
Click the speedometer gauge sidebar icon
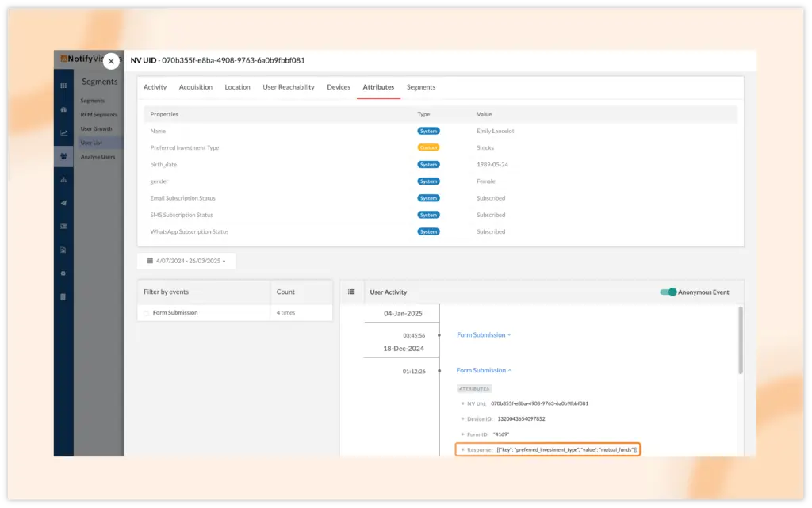point(63,109)
